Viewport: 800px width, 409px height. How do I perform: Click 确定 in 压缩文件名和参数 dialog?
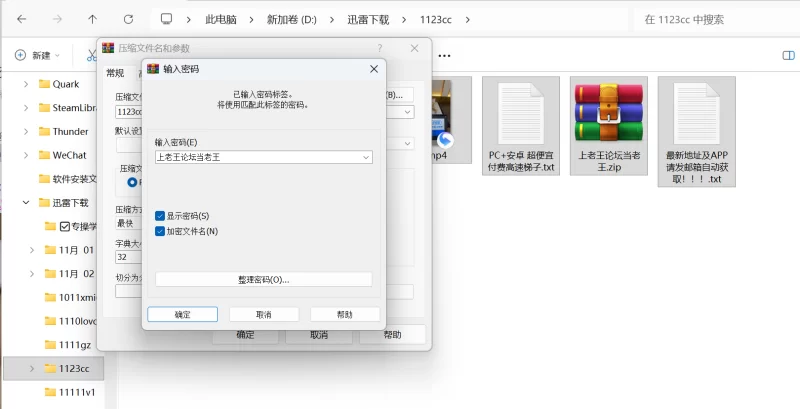(x=245, y=335)
